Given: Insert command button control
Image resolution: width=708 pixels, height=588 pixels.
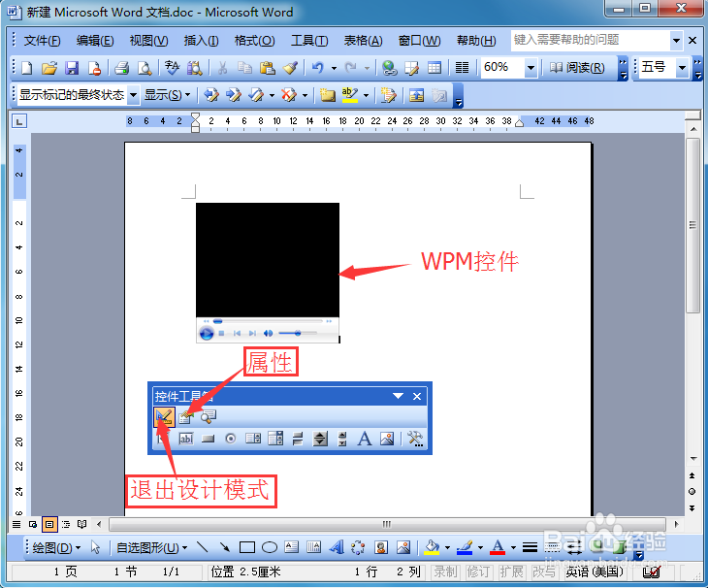Looking at the screenshot, I should [x=208, y=439].
